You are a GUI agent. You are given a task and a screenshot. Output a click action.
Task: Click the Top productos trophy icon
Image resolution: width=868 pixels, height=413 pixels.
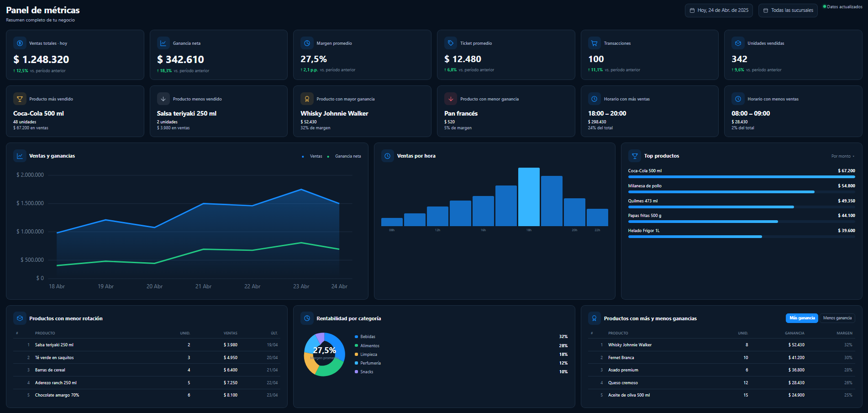click(x=635, y=156)
